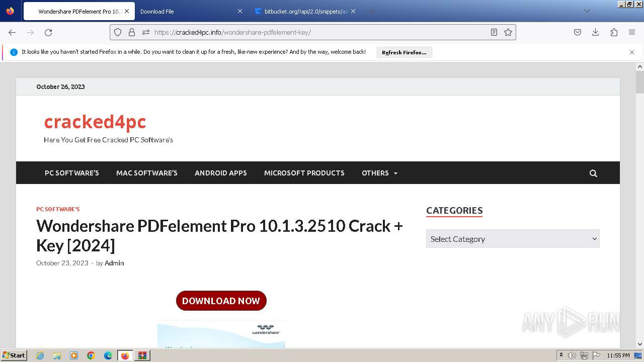The image size is (644, 362).
Task: Bookmark this page with the star icon
Action: (508, 32)
